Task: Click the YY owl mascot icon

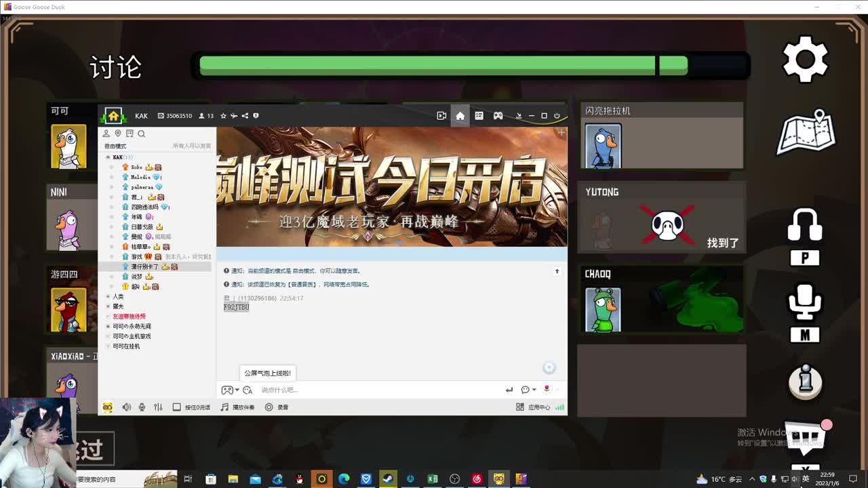Action: tap(107, 407)
